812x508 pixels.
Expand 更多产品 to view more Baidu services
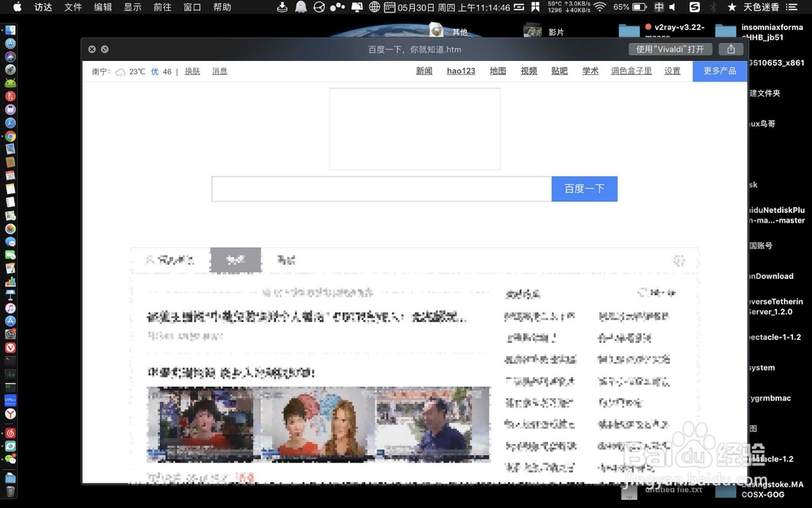tap(719, 71)
